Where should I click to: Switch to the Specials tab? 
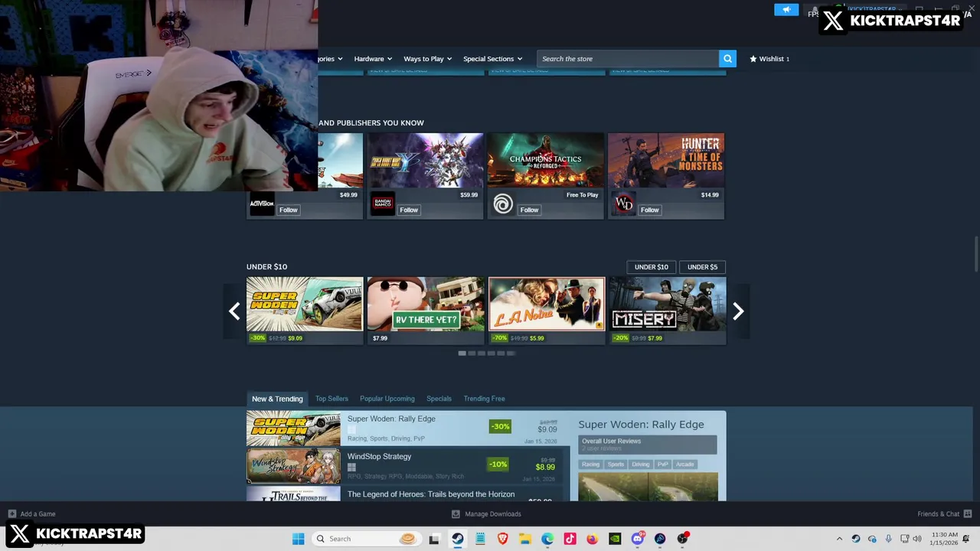point(439,399)
